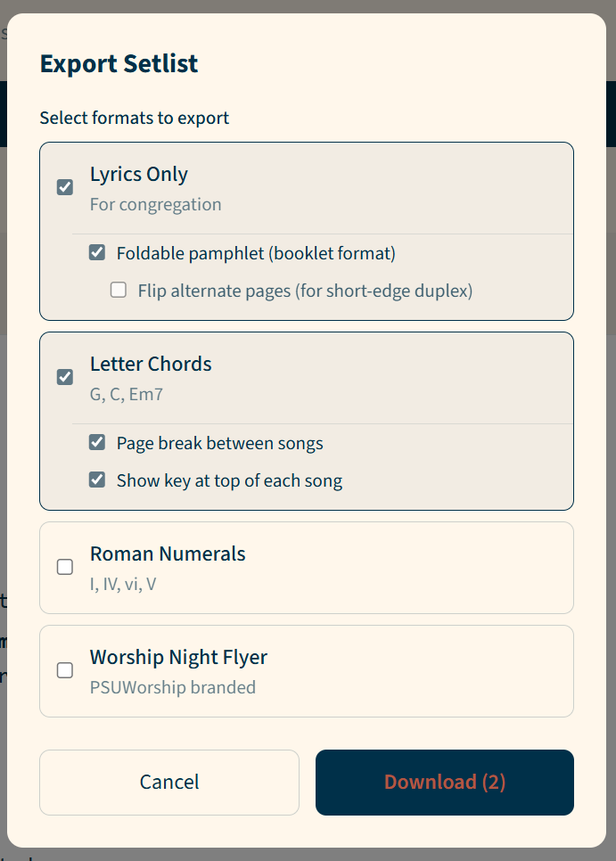
Task: Enable the Flip alternate pages checkbox
Action: [119, 291]
